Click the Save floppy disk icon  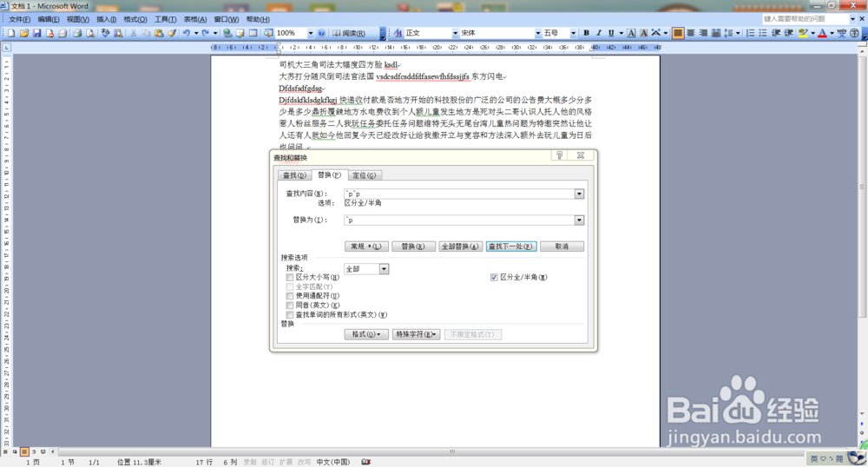point(36,33)
